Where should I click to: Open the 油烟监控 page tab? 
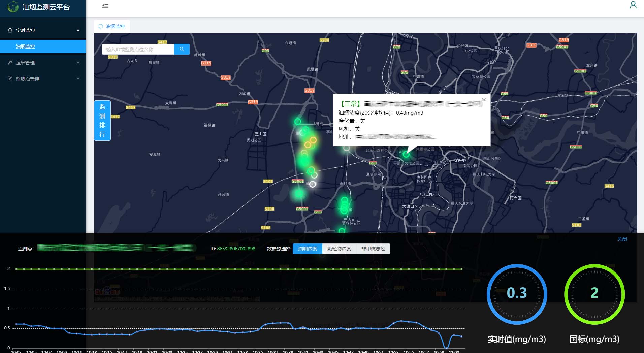115,26
